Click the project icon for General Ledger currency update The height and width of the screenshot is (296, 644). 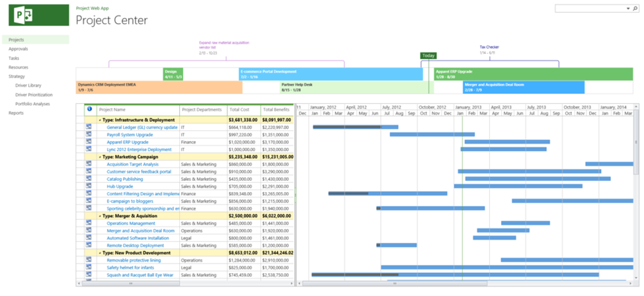pyautogui.click(x=89, y=127)
